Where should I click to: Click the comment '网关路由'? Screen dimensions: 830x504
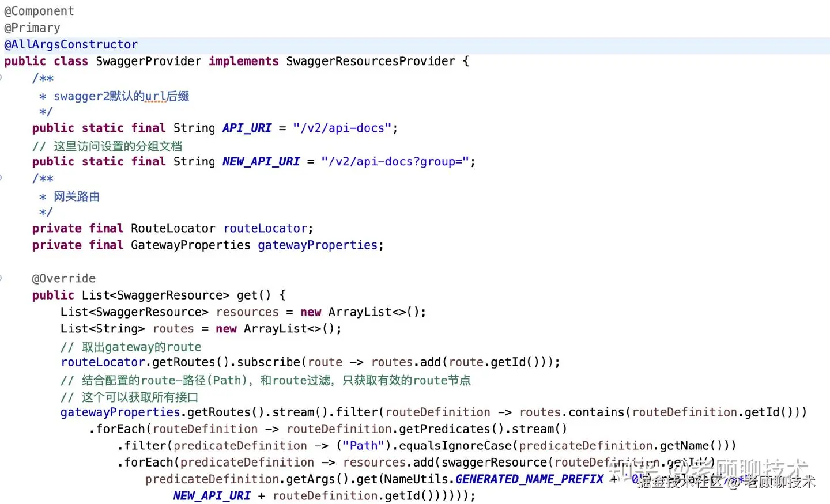[x=77, y=196]
